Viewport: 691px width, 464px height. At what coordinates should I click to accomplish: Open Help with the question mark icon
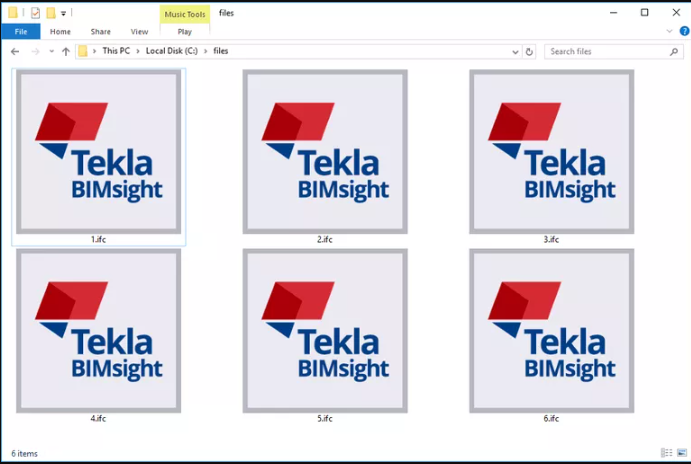pyautogui.click(x=684, y=31)
